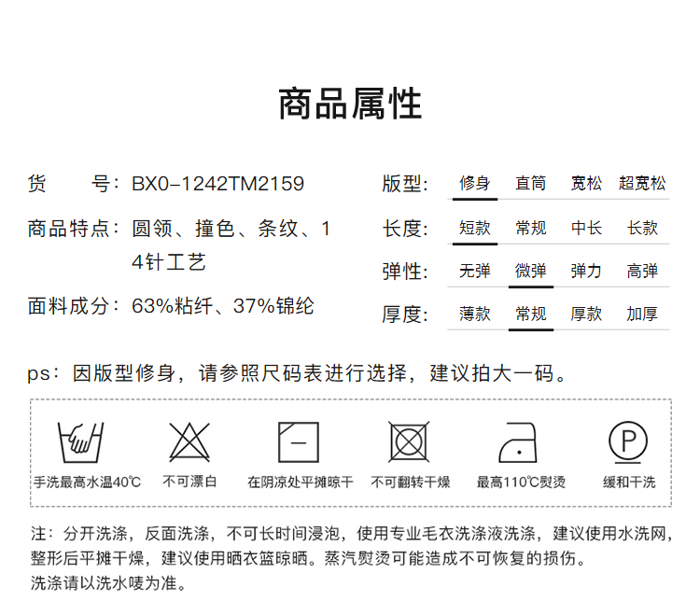Click the do-not-tumble-dry icon

(x=410, y=442)
